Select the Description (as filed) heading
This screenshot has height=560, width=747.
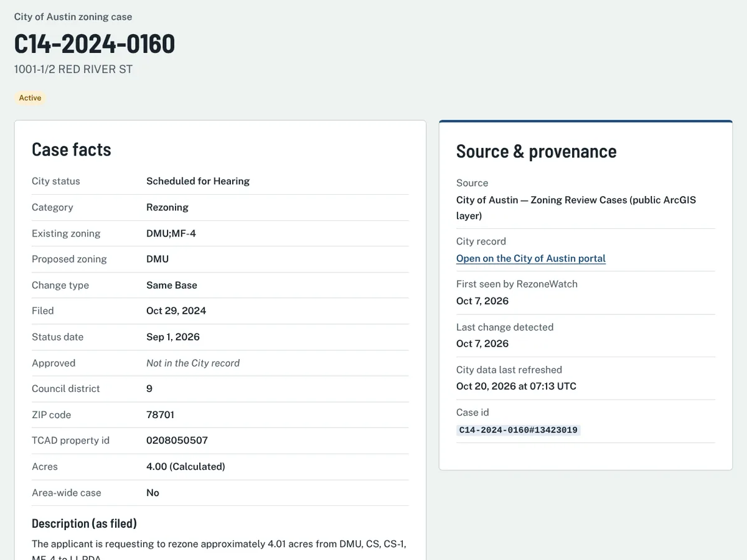click(x=84, y=523)
